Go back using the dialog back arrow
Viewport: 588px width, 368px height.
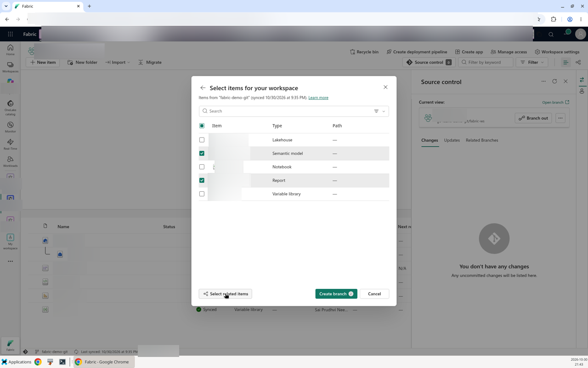(203, 88)
